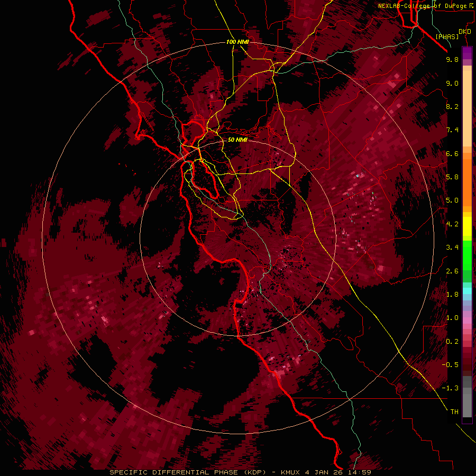Select the 1.8 scale value
Viewport: 476px width, 476px height.
click(452, 295)
